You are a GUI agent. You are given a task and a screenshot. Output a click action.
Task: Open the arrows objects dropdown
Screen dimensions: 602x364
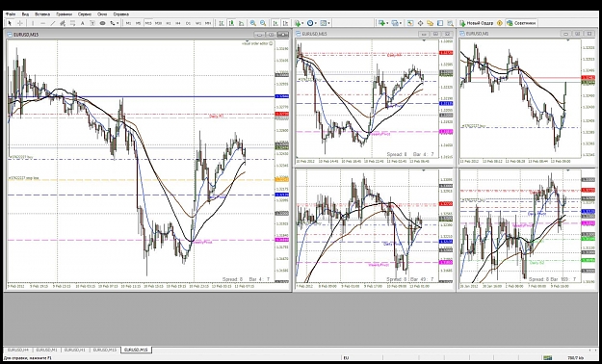coord(115,23)
